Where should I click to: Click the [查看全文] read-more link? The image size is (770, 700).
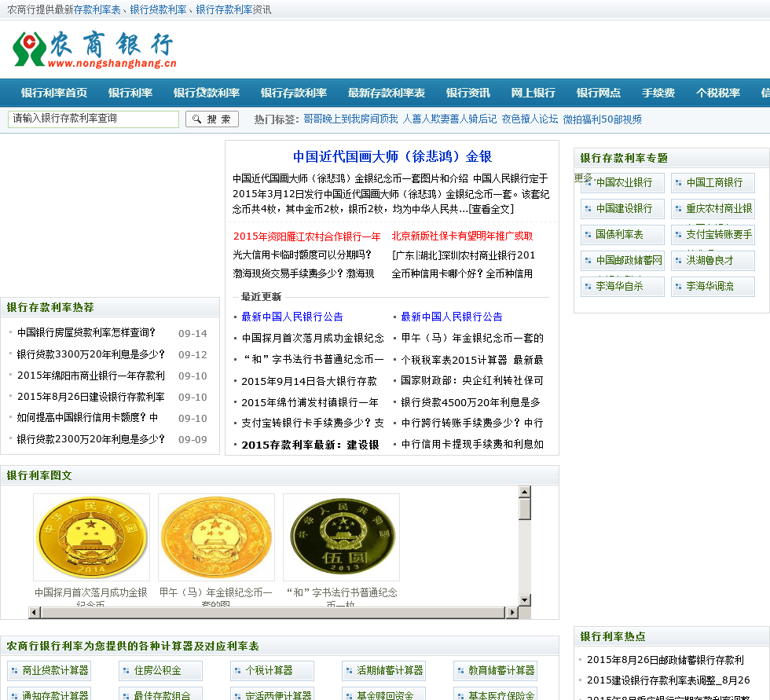[491, 209]
